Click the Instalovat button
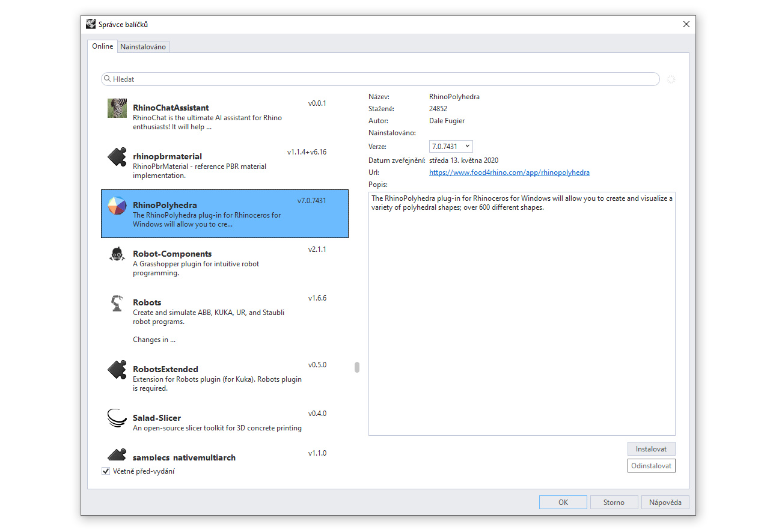The height and width of the screenshot is (532, 779). pos(652,449)
